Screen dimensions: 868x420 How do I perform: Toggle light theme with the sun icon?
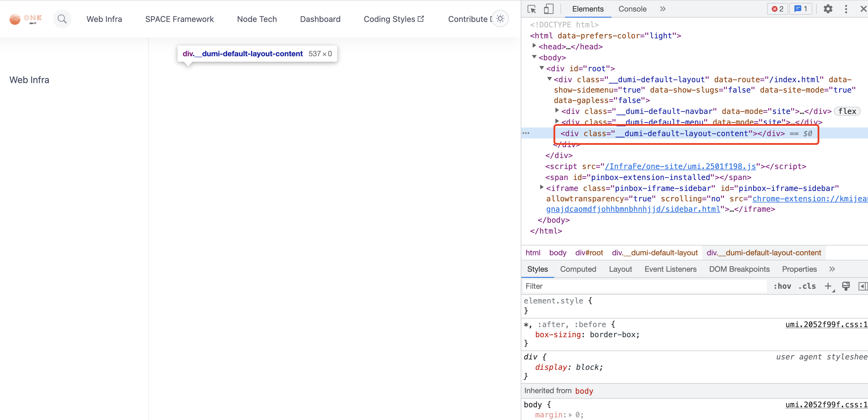(500, 18)
